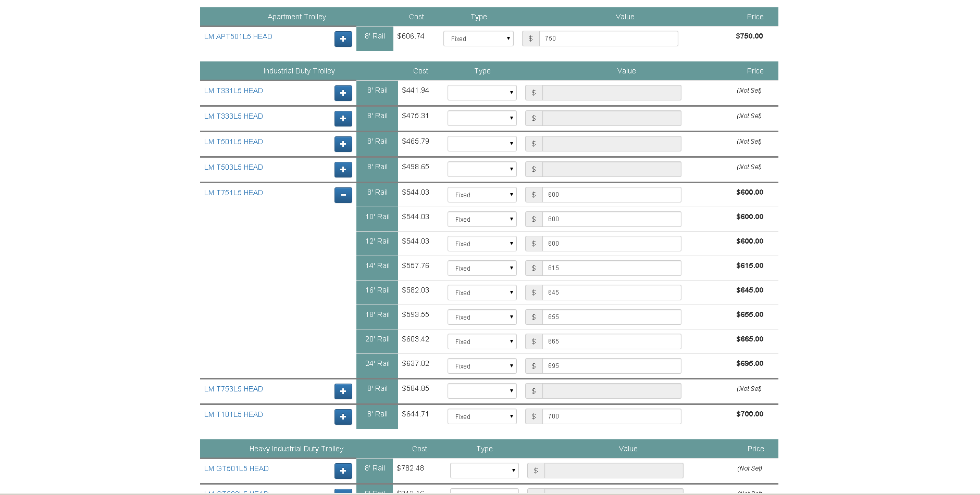Open the LM GT501L5 HEAD link
Screen dimensions: 980x495
tap(237, 468)
